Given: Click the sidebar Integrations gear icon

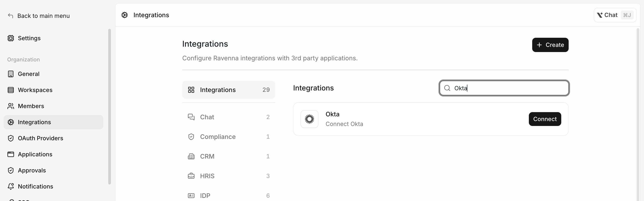Looking at the screenshot, I should pos(11,122).
